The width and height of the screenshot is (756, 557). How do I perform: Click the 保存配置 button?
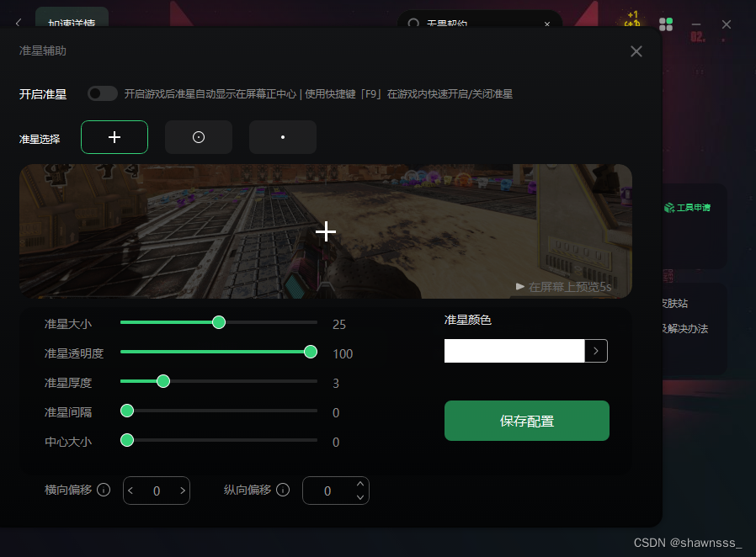click(x=527, y=421)
